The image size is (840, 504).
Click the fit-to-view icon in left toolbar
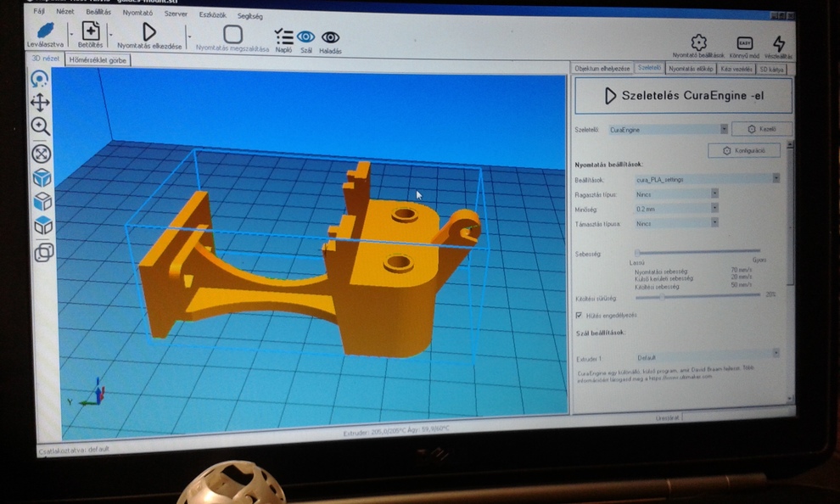[x=41, y=154]
